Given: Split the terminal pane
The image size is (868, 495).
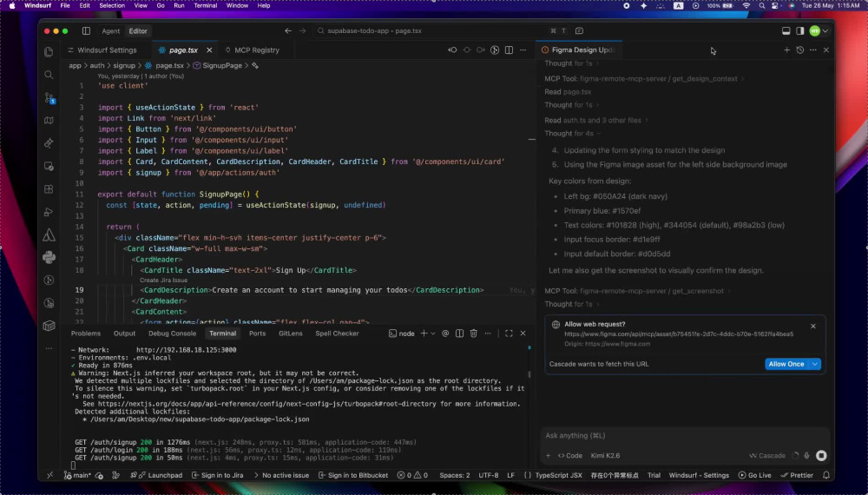Looking at the screenshot, I should click(x=459, y=333).
